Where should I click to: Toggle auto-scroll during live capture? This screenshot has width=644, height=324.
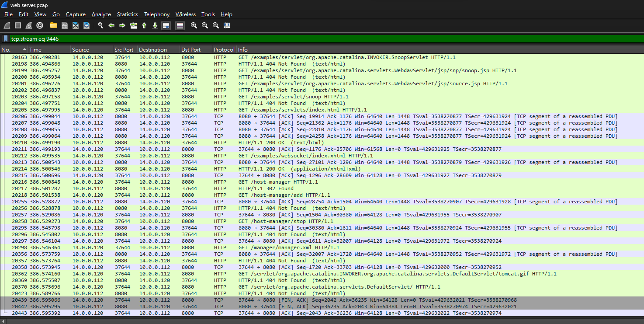[x=166, y=26]
